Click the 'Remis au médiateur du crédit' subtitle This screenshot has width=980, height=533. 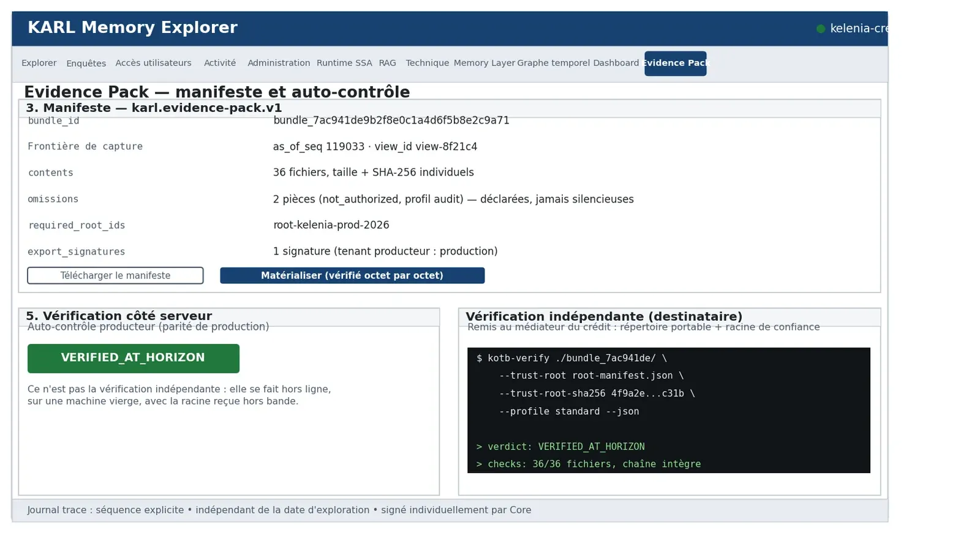644,327
